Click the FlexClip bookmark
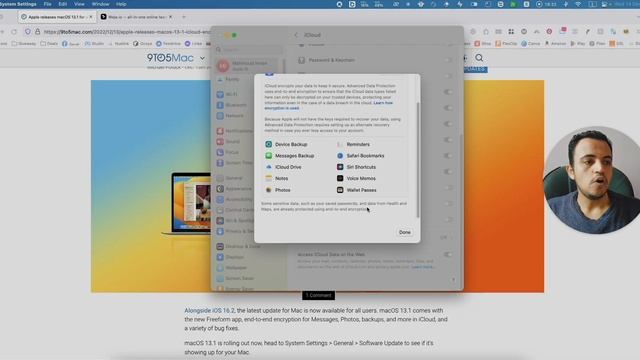Viewport: 640px width, 360px height. (x=506, y=43)
